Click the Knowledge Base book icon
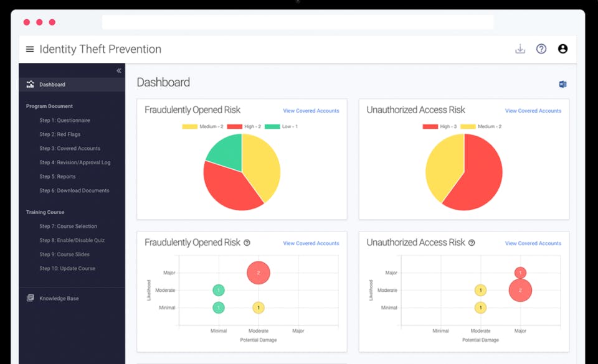This screenshot has width=598, height=364. coord(30,298)
